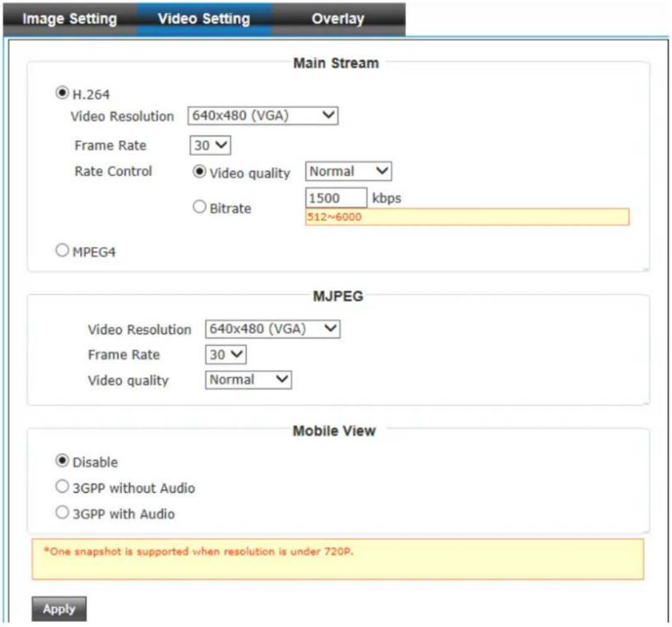This screenshot has height=627, width=672.
Task: Enable 3GPP with Audio option
Action: point(62,512)
